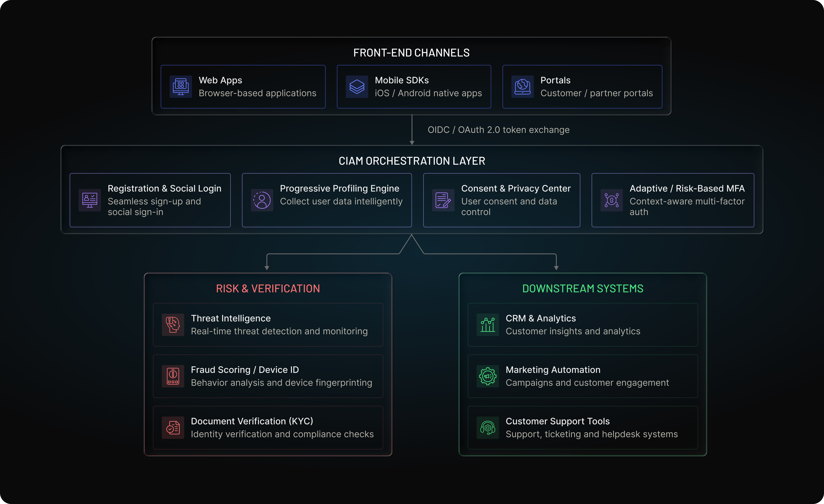Click 'Document Verification (KYC)' title
Image resolution: width=824 pixels, height=504 pixels.
[252, 421]
